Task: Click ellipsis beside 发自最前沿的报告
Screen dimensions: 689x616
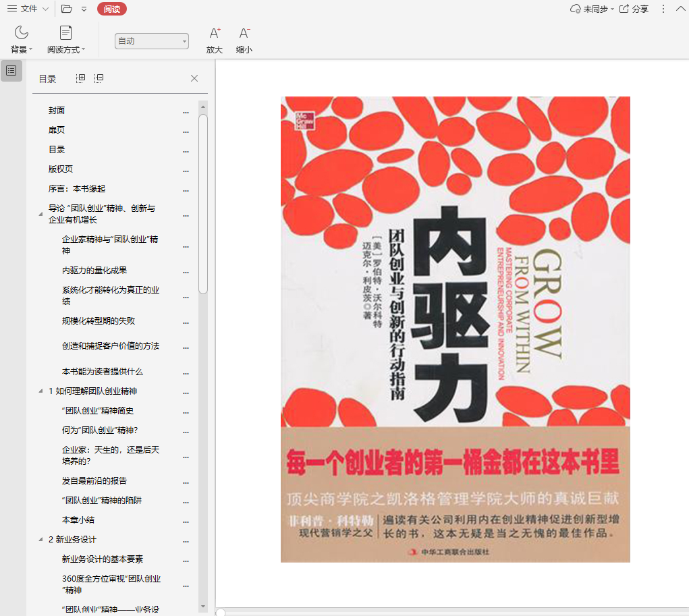Action: tap(186, 482)
